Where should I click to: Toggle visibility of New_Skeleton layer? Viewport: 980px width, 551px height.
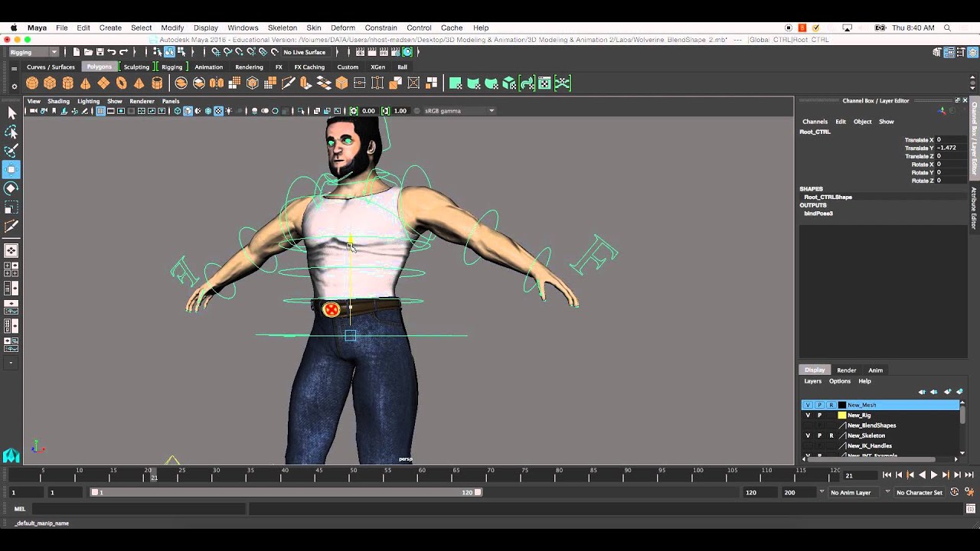click(807, 435)
